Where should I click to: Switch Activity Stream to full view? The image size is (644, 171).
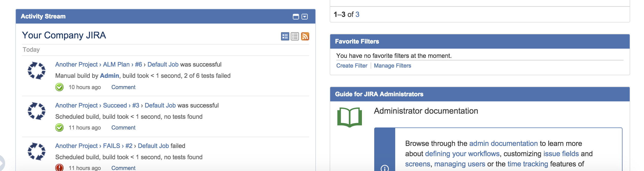(x=285, y=36)
